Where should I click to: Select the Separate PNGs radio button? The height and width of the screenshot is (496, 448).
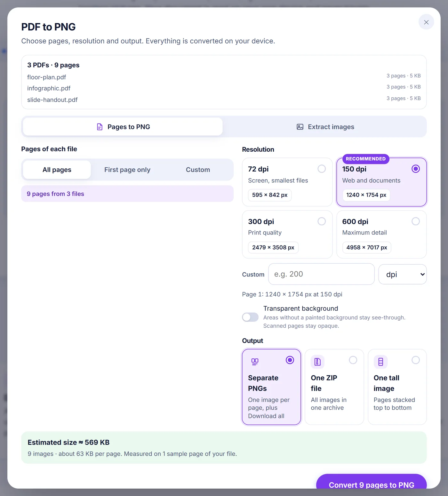coord(290,360)
